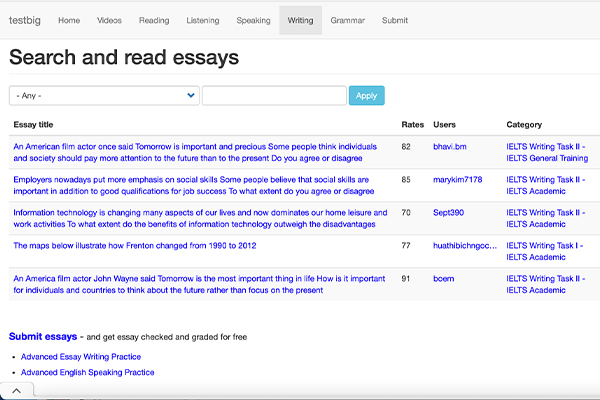The image size is (600, 400).
Task: Click the testbig site logo
Action: tap(26, 20)
